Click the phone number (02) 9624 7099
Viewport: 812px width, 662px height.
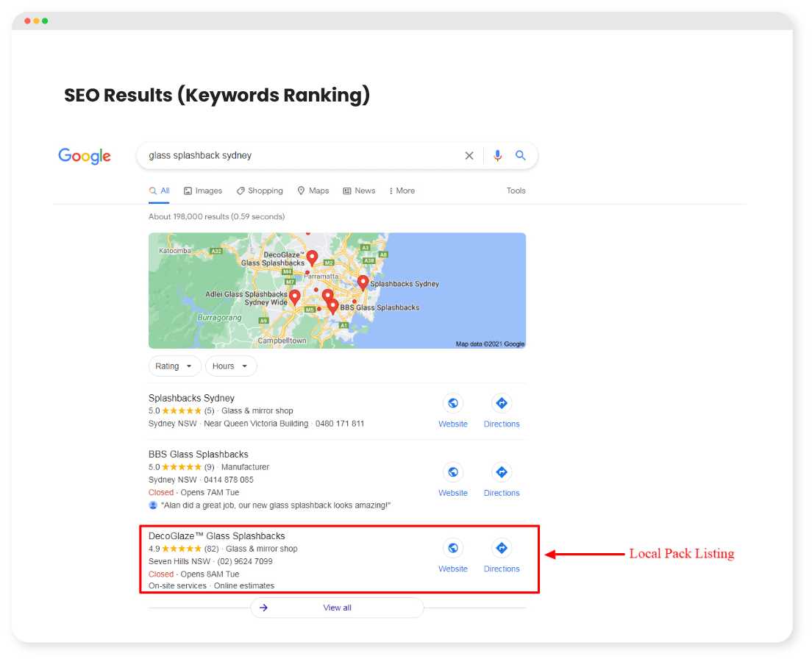245,561
